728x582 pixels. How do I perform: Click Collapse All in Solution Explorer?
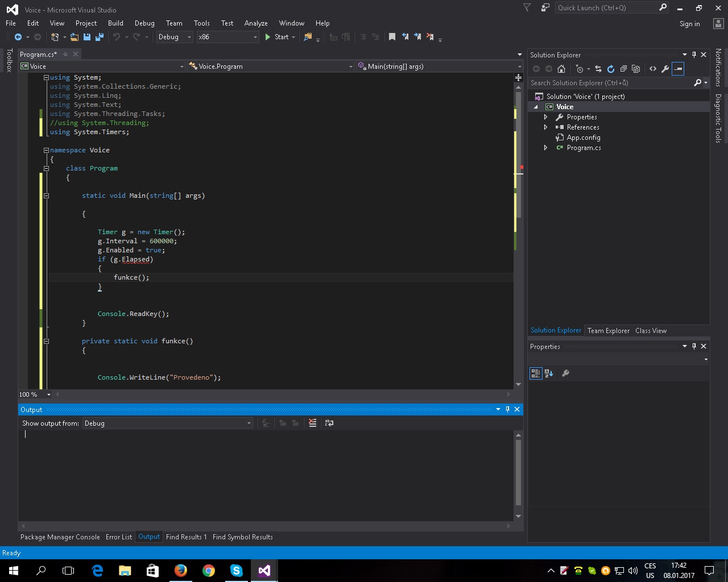(x=623, y=69)
